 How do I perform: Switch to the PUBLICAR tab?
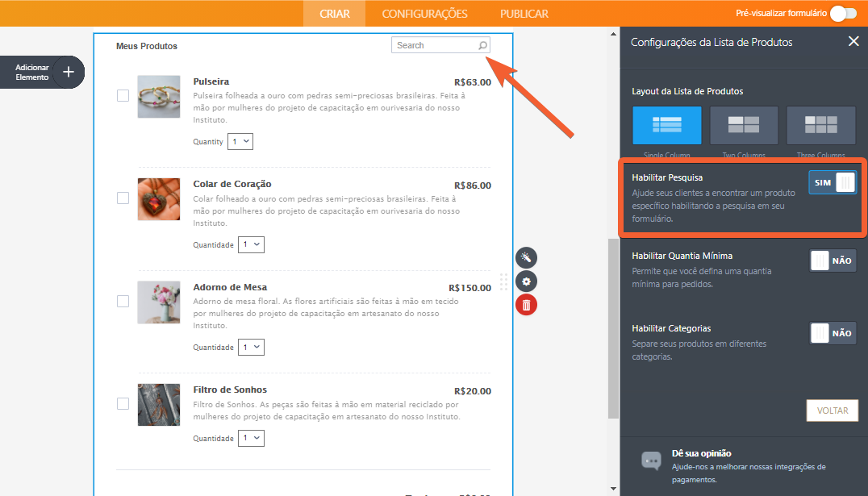point(524,13)
